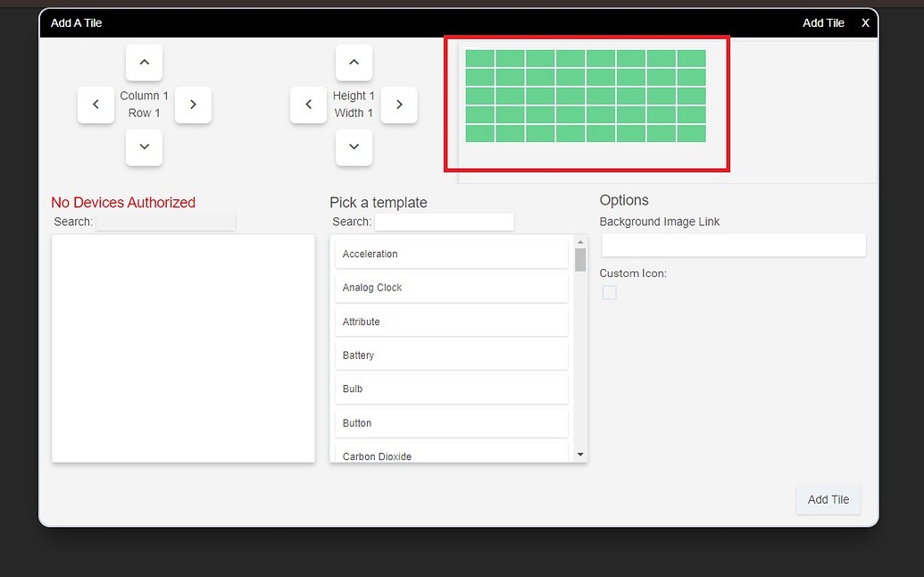Increase column using the right chevron arrow

pos(193,105)
